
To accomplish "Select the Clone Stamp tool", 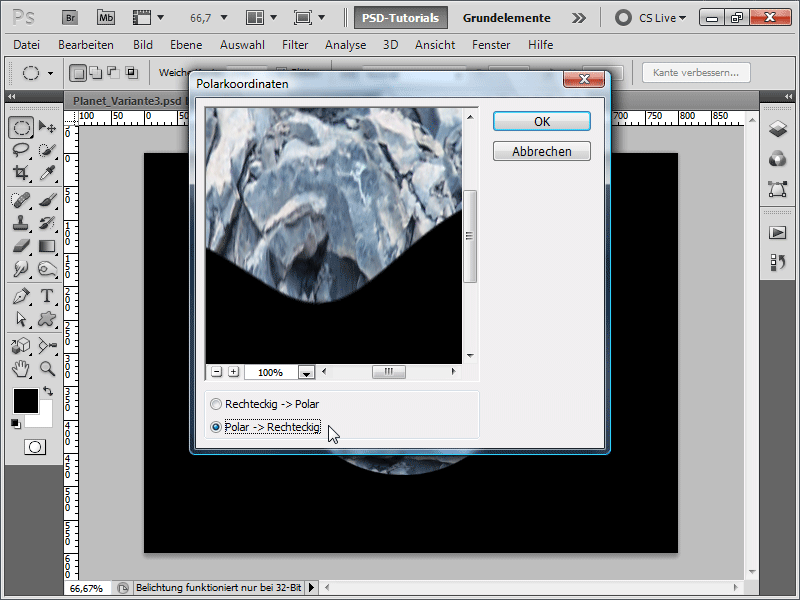I will click(x=21, y=222).
